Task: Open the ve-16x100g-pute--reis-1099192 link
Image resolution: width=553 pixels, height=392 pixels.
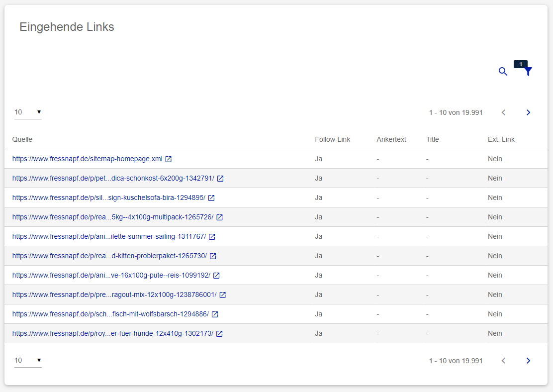Action: tap(111, 275)
